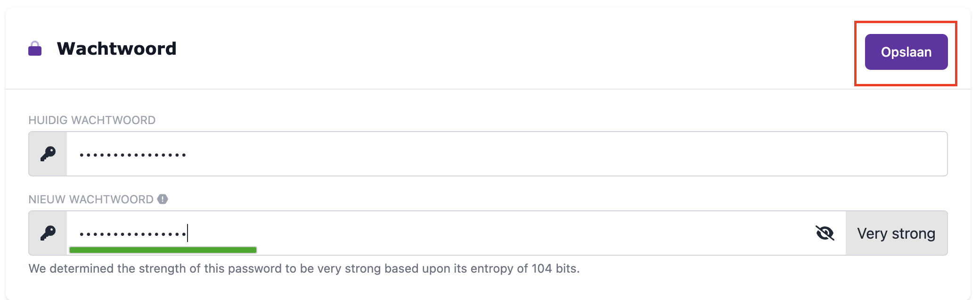Click masked dots in current password field
This screenshot has width=980, height=300.
click(133, 155)
